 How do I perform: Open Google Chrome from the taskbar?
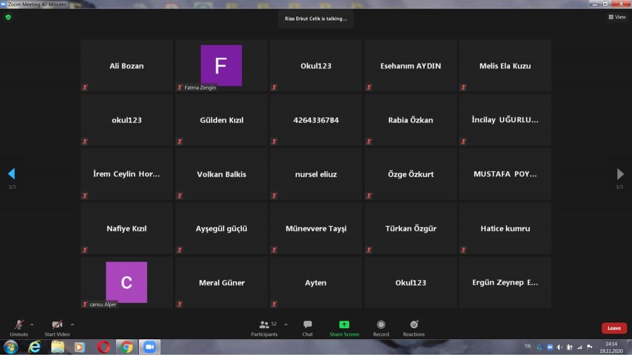click(127, 347)
